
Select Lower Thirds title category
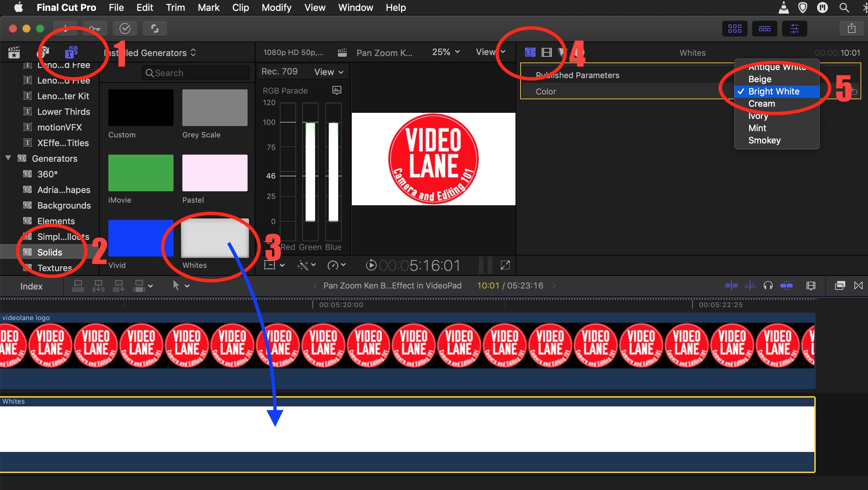tap(64, 111)
